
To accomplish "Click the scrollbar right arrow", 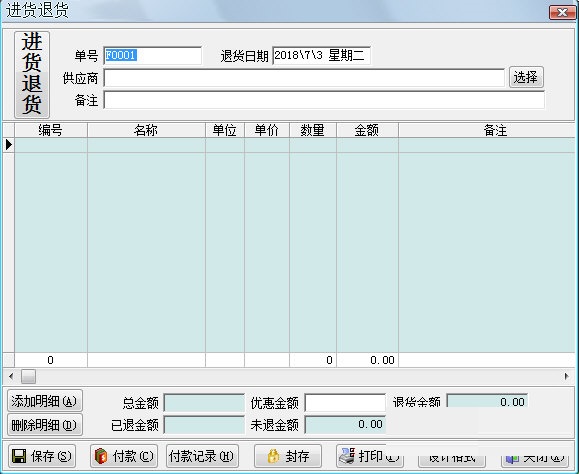I will [567, 377].
